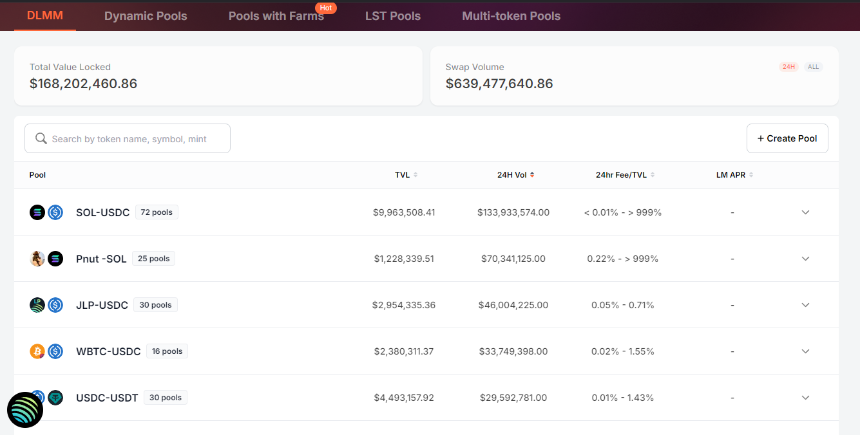Click the USDC coin icon in SOL-USDC row
Screen dimensions: 860x435
coord(55,212)
